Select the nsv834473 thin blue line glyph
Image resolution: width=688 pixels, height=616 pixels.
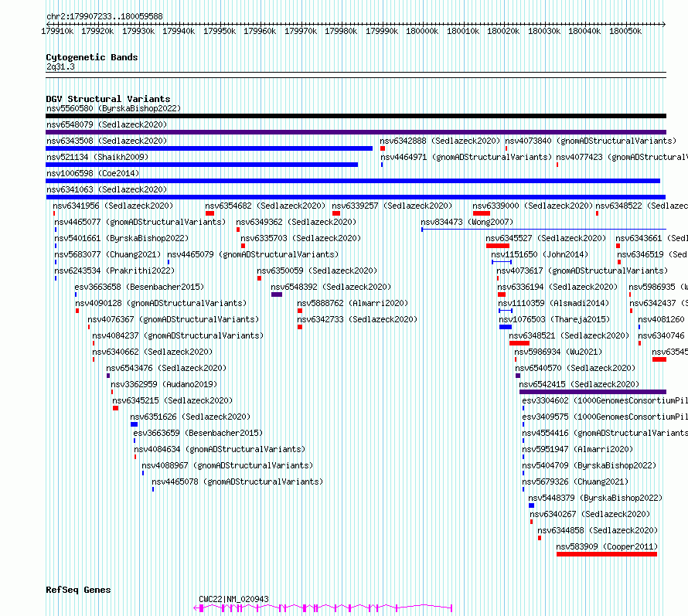coord(543,230)
